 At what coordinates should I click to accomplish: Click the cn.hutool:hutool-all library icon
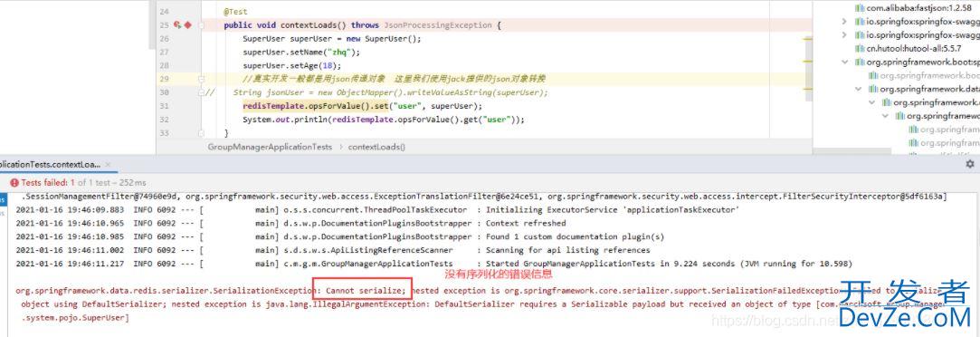click(861, 48)
